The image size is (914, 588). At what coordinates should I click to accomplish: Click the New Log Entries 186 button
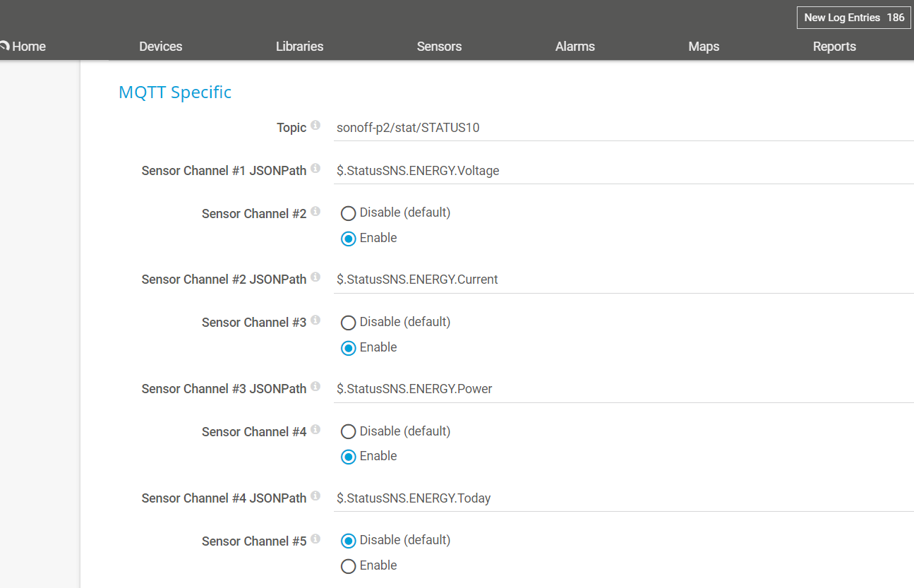[x=853, y=18]
